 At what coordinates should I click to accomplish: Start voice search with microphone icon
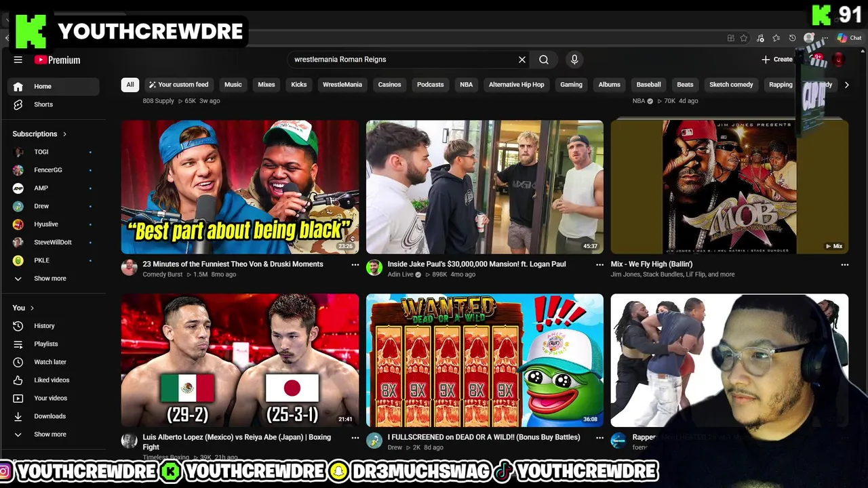coord(574,60)
